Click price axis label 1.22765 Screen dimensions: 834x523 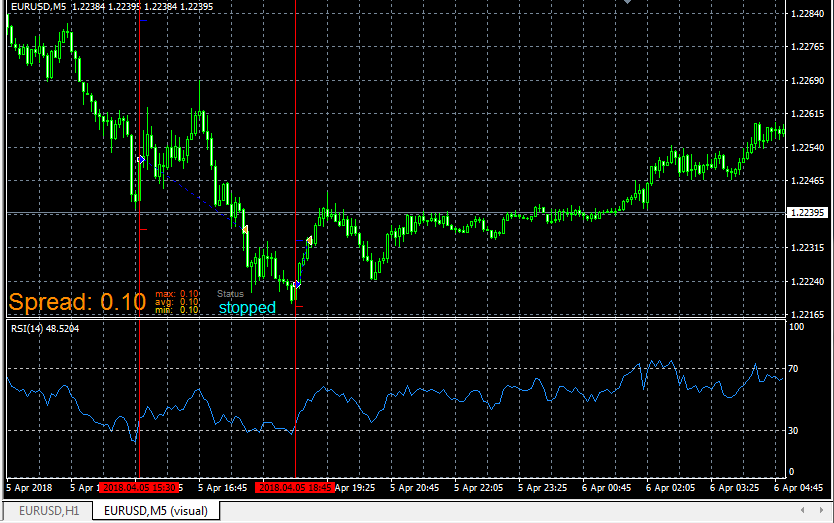[x=807, y=47]
